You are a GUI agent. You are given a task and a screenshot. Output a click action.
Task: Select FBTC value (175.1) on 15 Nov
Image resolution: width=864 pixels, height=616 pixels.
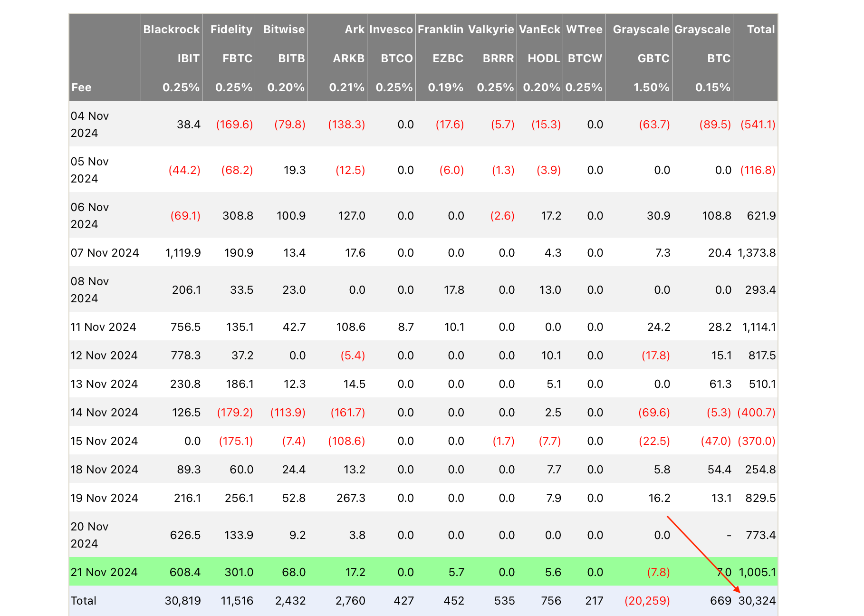point(236,441)
